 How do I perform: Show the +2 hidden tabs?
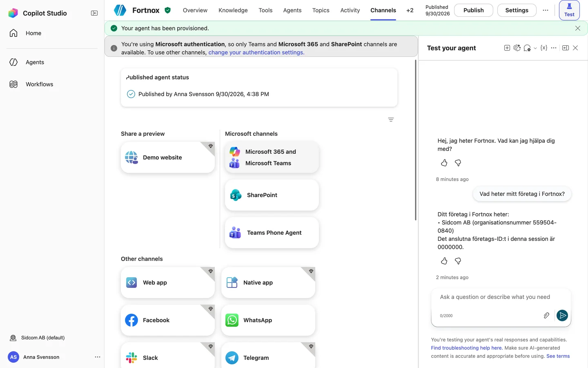pyautogui.click(x=410, y=10)
